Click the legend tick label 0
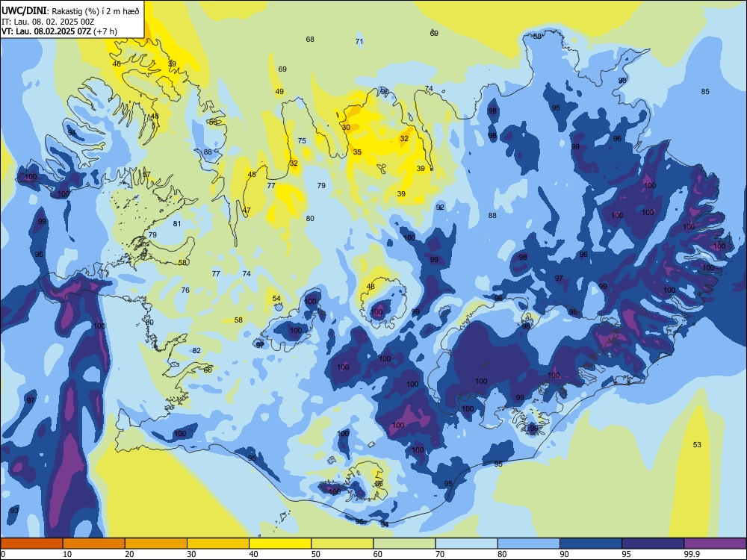This screenshot has height=560, width=747. click(x=3, y=554)
